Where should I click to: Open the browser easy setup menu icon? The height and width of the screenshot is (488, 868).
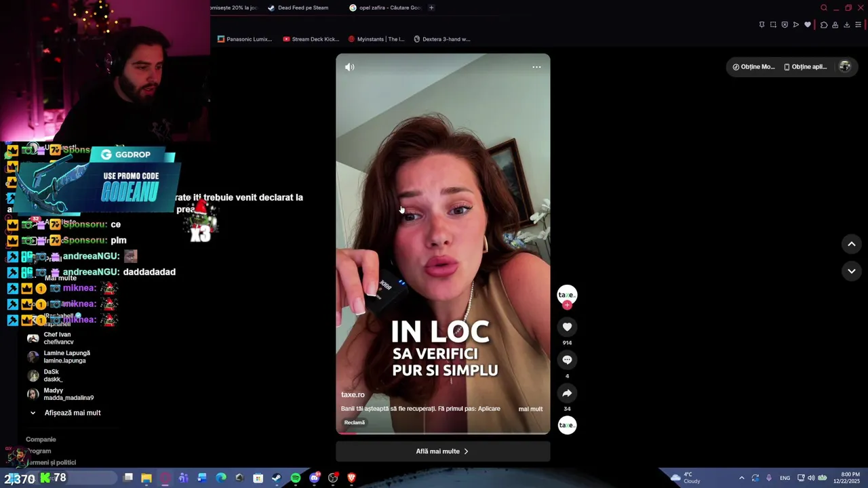[x=858, y=25]
